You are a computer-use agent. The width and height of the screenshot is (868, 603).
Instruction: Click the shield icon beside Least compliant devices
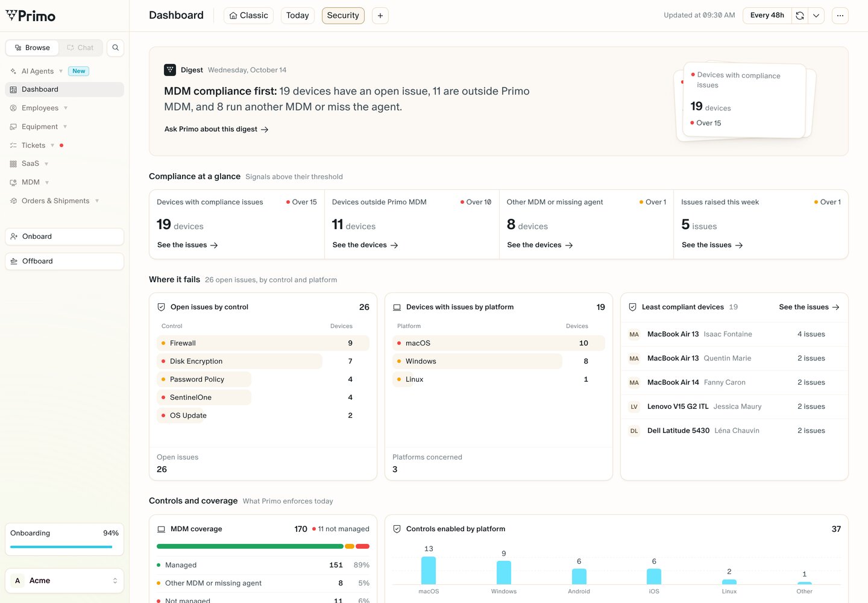pos(632,307)
